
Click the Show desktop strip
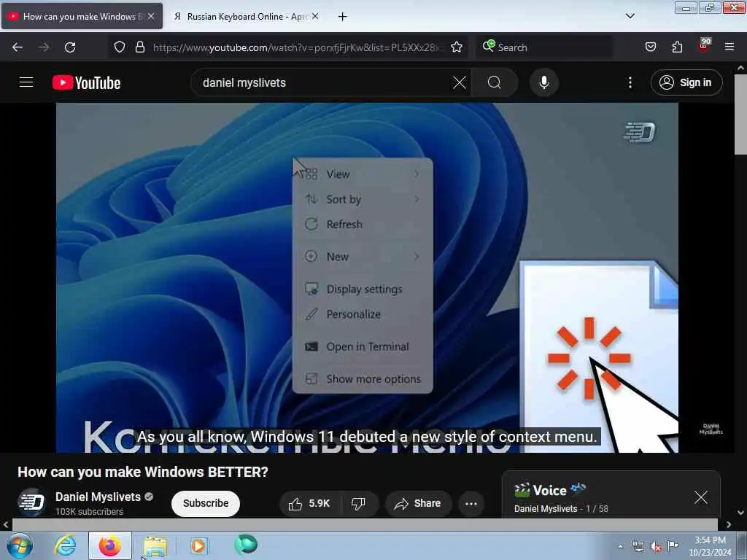pyautogui.click(x=742, y=545)
